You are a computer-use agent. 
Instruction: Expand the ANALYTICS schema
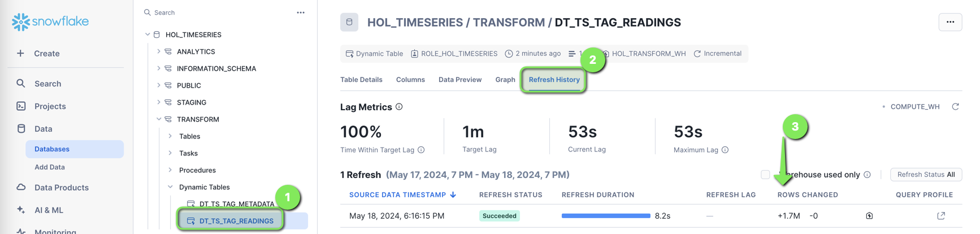[x=159, y=51]
